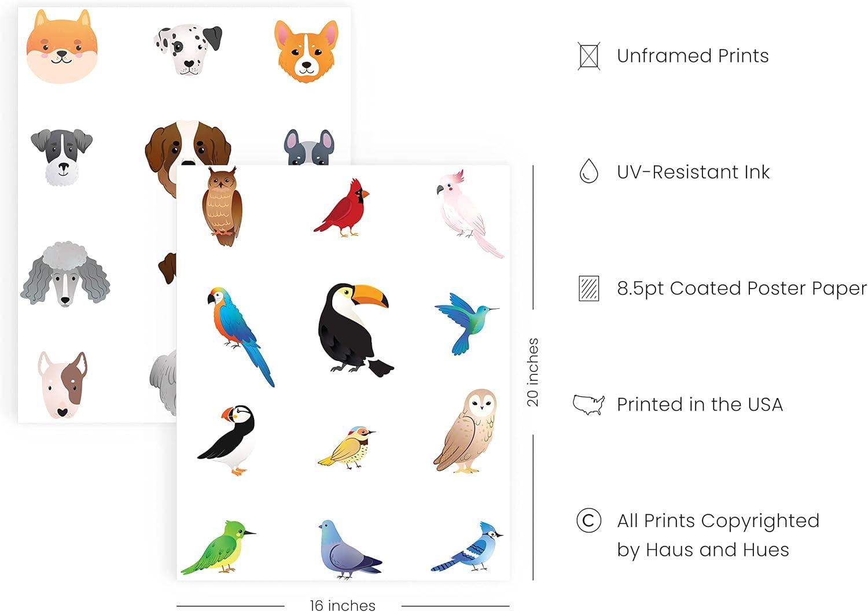Screen dimensions: 868x612
Task: Click the blue hummingbird illustration
Action: pyautogui.click(x=466, y=323)
